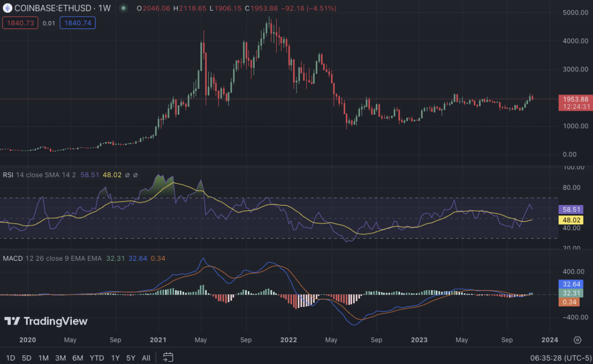The height and width of the screenshot is (364, 593).
Task: Click the 2024 label on time axis
Action: point(550,340)
